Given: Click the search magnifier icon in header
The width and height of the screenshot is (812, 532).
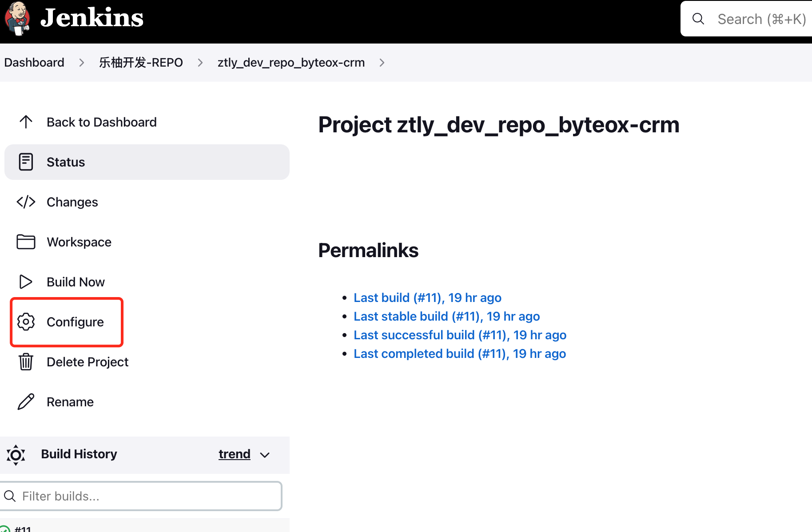Looking at the screenshot, I should click(698, 19).
